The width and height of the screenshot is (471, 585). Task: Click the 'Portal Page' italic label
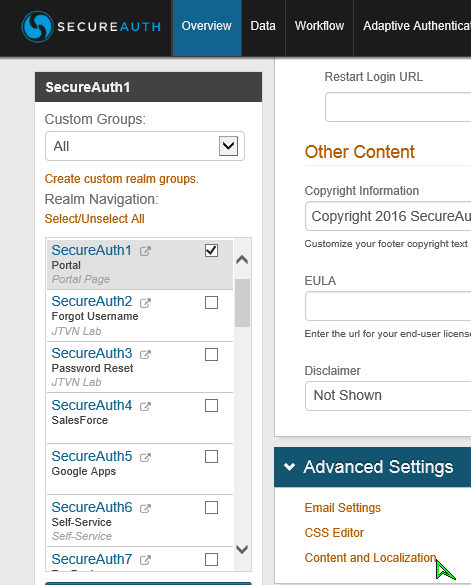click(81, 279)
